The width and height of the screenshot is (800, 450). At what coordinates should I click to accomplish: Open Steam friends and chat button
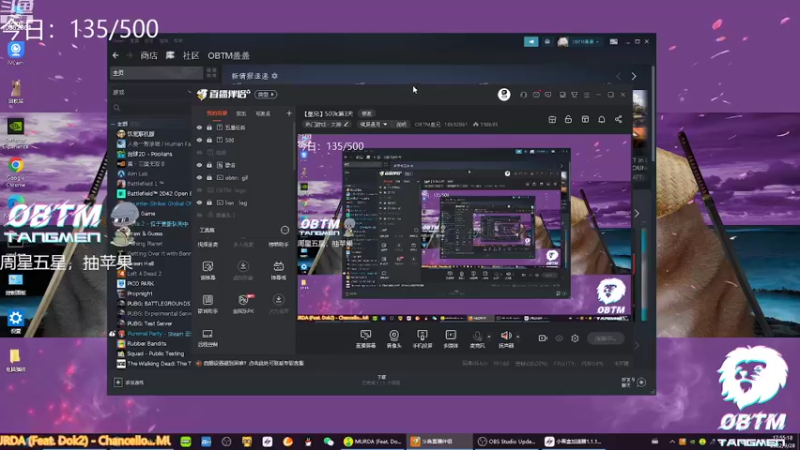(x=634, y=382)
